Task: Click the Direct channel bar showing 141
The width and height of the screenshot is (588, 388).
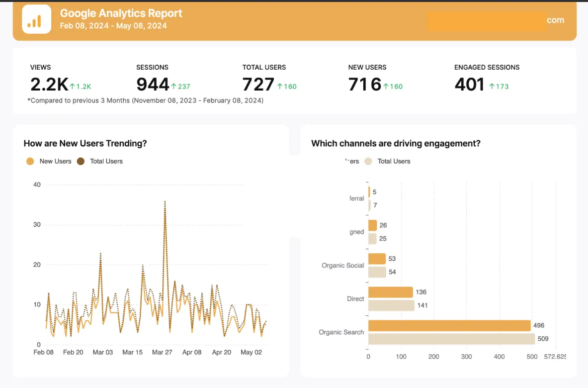Action: click(392, 305)
